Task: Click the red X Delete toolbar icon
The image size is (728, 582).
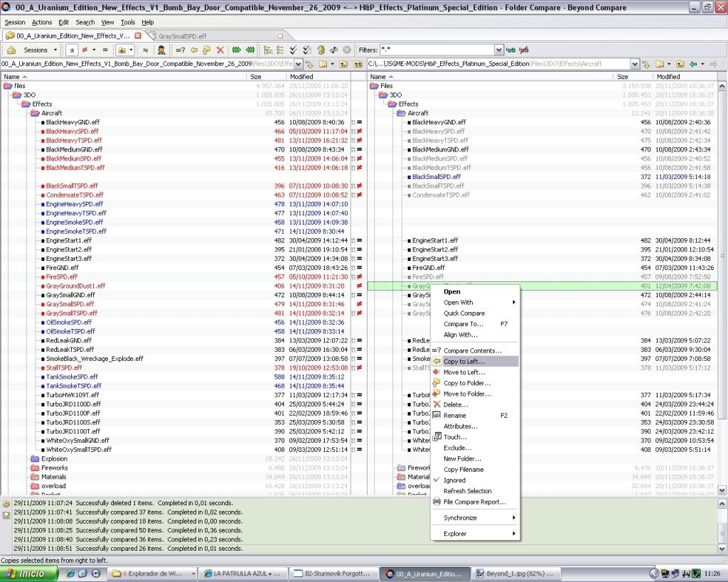Action: [220, 50]
